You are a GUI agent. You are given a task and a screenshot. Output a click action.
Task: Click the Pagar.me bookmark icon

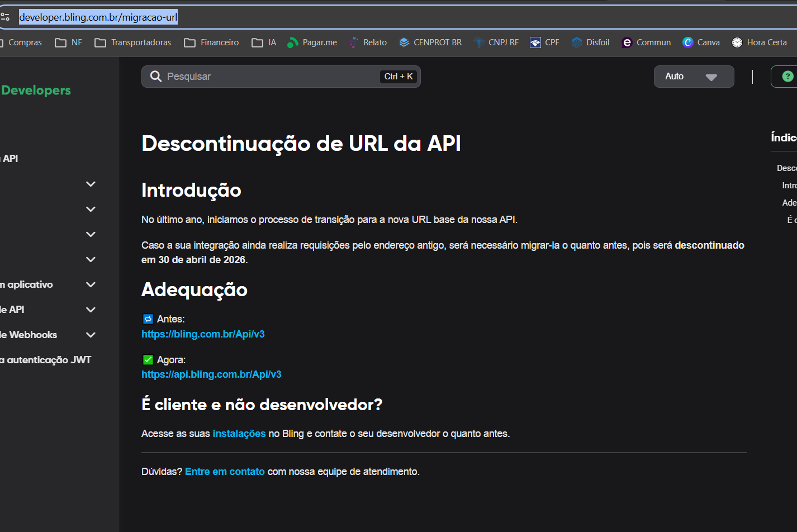292,42
